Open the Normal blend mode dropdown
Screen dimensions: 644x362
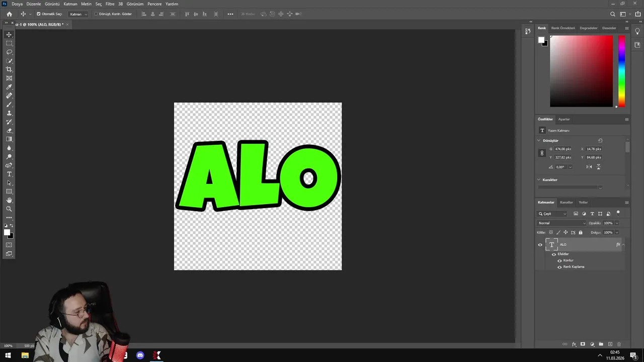point(562,223)
